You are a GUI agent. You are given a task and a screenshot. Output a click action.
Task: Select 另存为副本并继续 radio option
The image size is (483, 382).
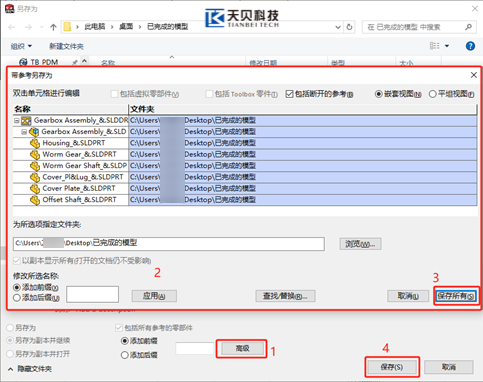point(10,341)
